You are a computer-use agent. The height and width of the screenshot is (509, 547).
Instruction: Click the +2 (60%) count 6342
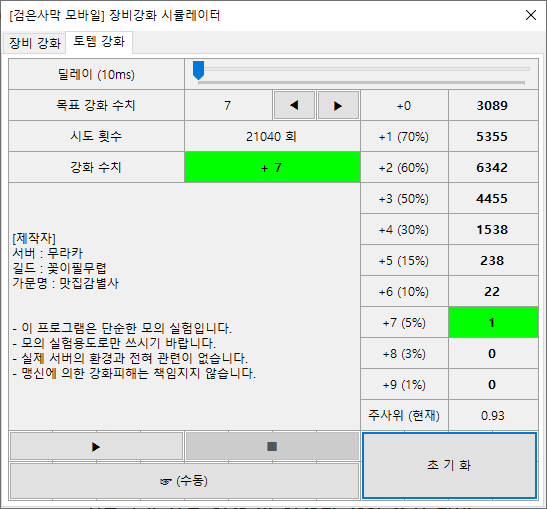(x=493, y=167)
